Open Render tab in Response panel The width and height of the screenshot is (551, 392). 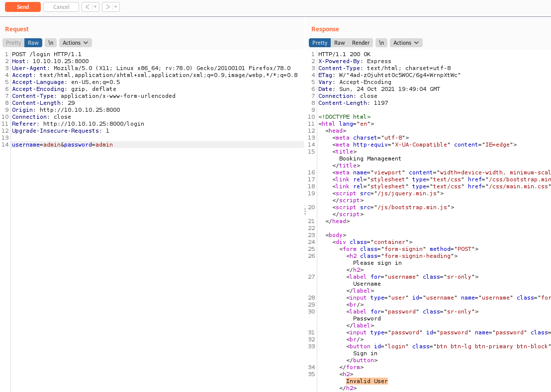tap(361, 43)
